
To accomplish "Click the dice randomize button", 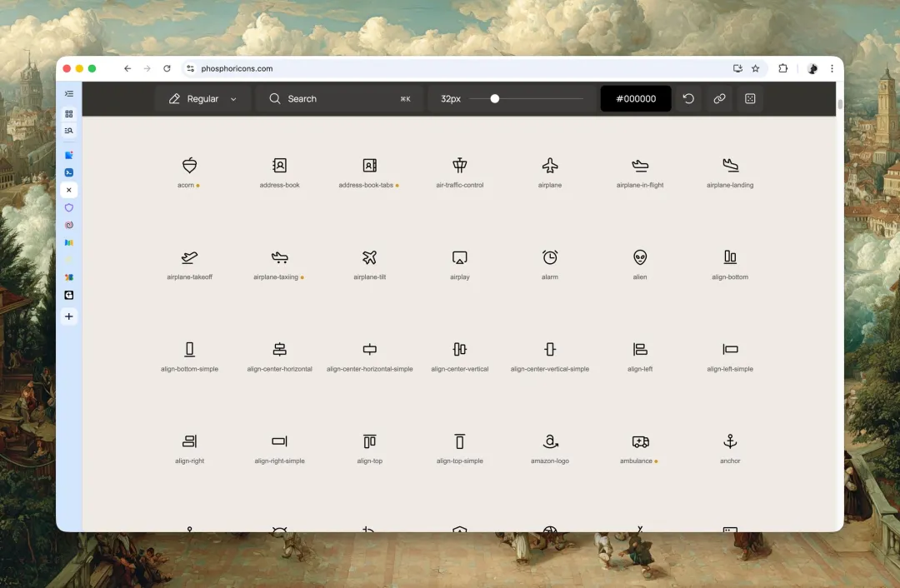I will point(750,98).
